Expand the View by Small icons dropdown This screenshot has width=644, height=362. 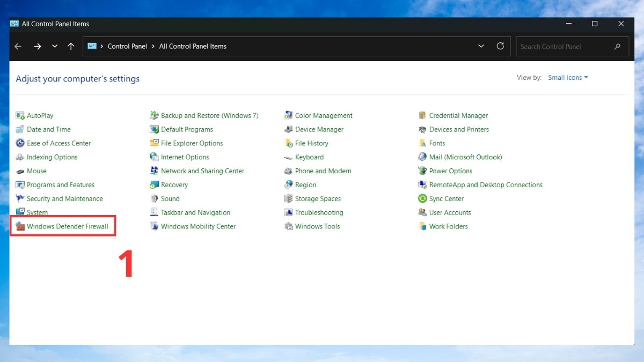pyautogui.click(x=568, y=78)
